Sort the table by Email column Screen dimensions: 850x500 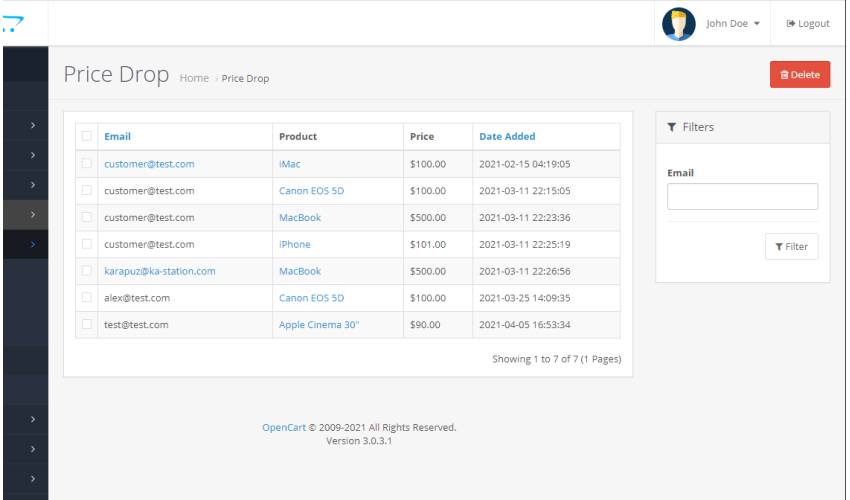pyautogui.click(x=117, y=137)
